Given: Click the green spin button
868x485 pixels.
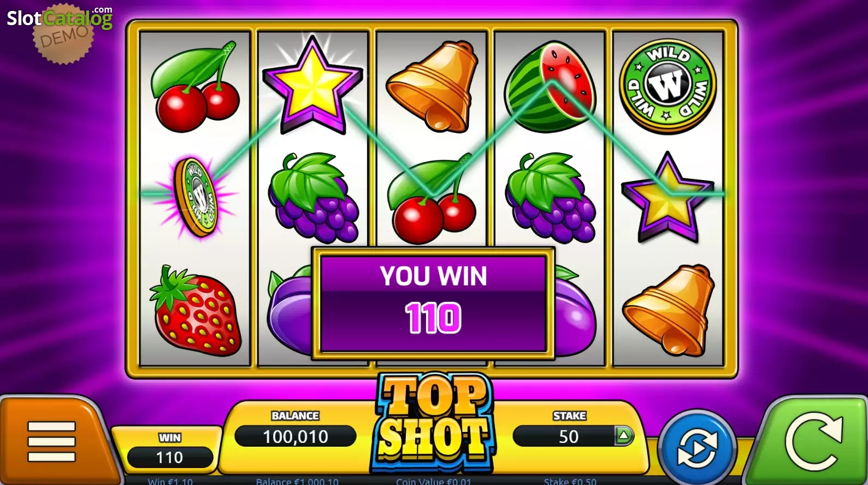Looking at the screenshot, I should click(813, 441).
